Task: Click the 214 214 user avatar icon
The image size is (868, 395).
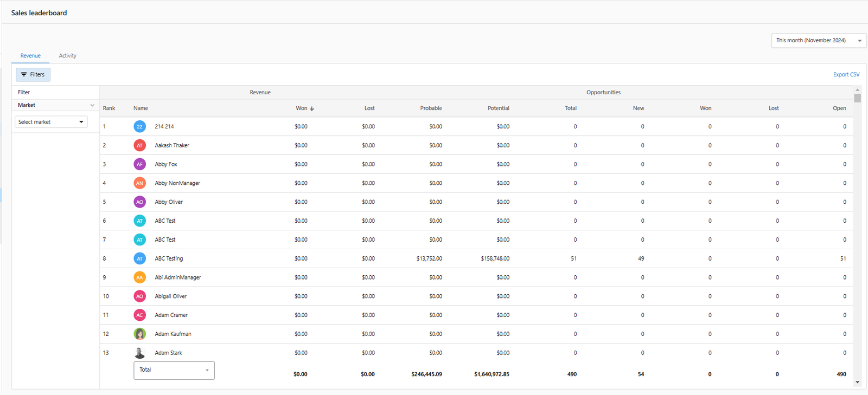Action: pyautogui.click(x=139, y=127)
